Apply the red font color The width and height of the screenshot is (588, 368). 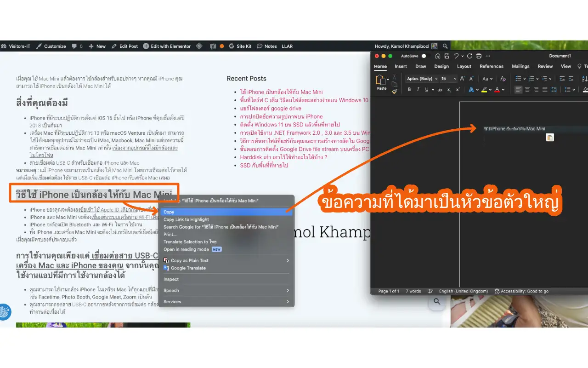[x=497, y=90]
